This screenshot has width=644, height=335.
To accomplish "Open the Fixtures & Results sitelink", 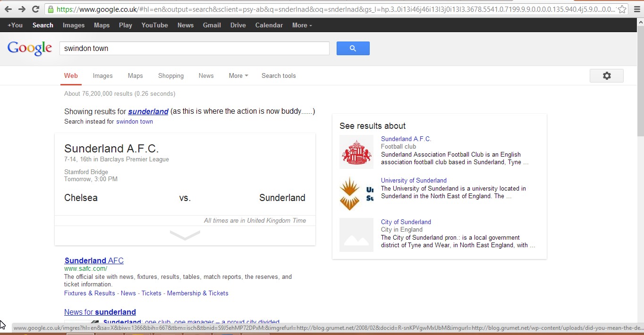I will coord(90,293).
